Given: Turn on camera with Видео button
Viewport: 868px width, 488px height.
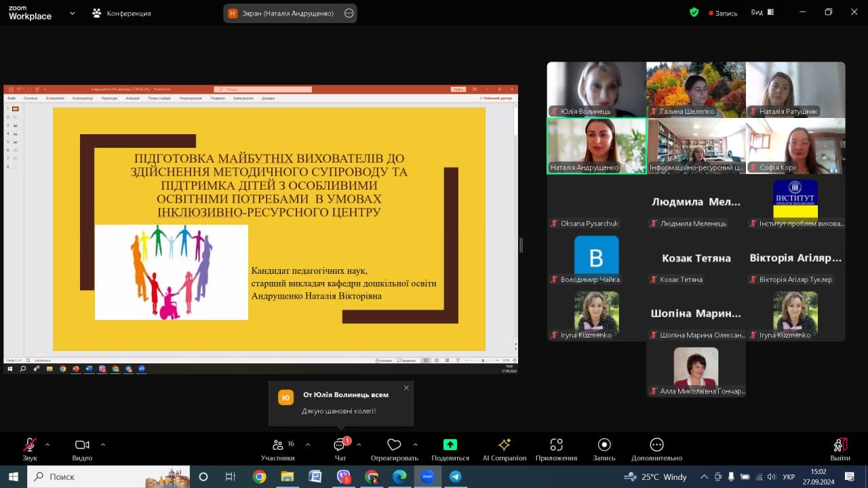Looking at the screenshot, I should click(x=82, y=449).
